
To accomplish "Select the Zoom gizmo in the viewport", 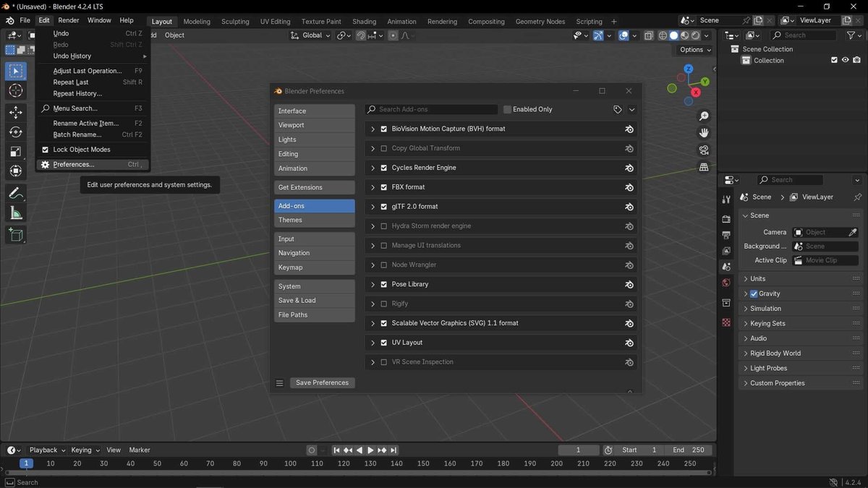I will tap(704, 116).
